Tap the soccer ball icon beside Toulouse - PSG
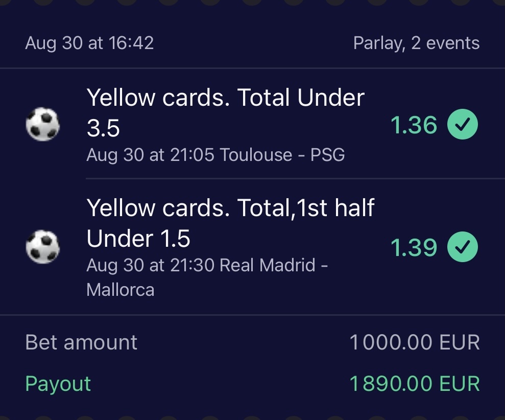 pyautogui.click(x=42, y=125)
